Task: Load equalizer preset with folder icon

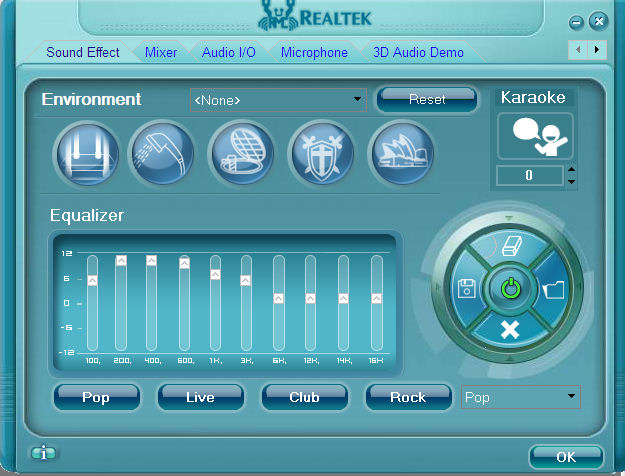Action: (x=554, y=290)
